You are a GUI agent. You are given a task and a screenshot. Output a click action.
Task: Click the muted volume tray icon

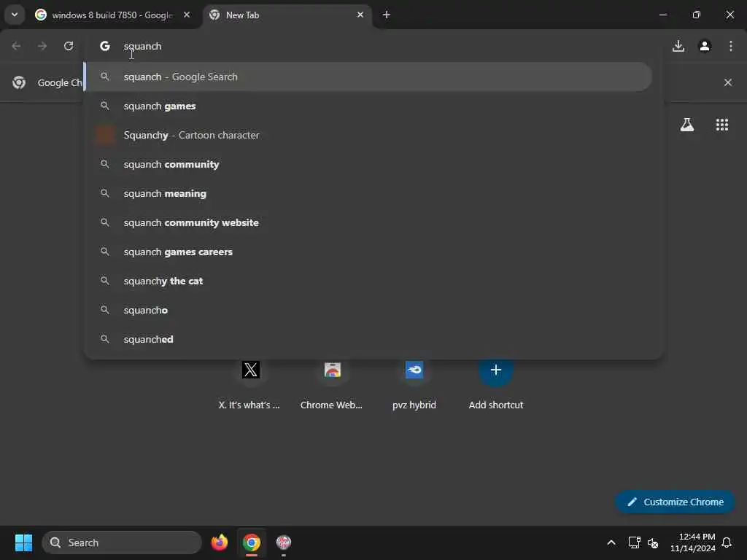point(653,542)
